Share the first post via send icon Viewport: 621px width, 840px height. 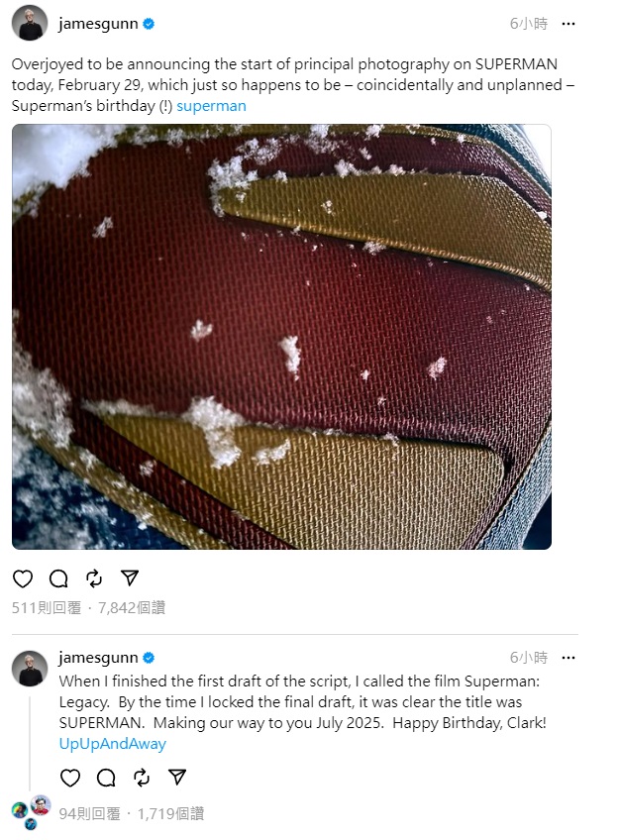pyautogui.click(x=130, y=577)
